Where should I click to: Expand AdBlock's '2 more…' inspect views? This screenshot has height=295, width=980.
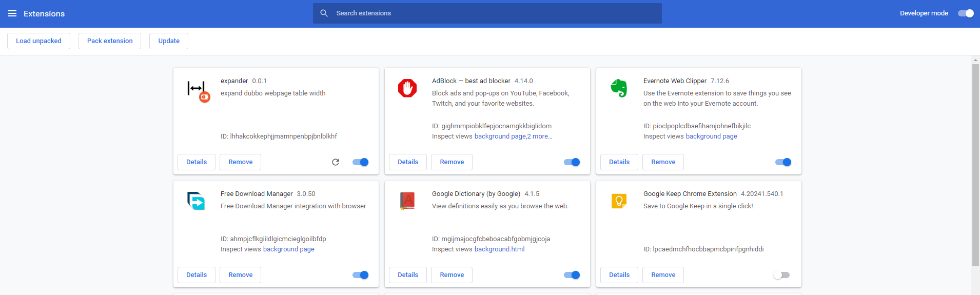pos(540,136)
